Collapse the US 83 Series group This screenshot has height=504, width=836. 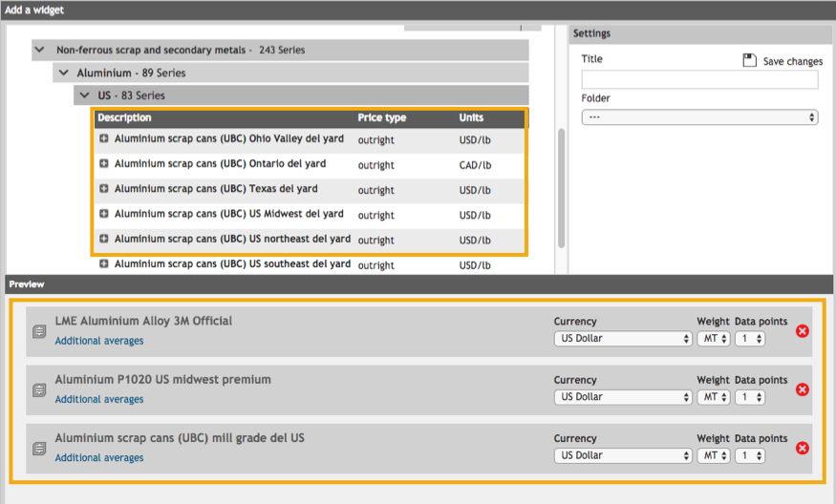coord(84,95)
